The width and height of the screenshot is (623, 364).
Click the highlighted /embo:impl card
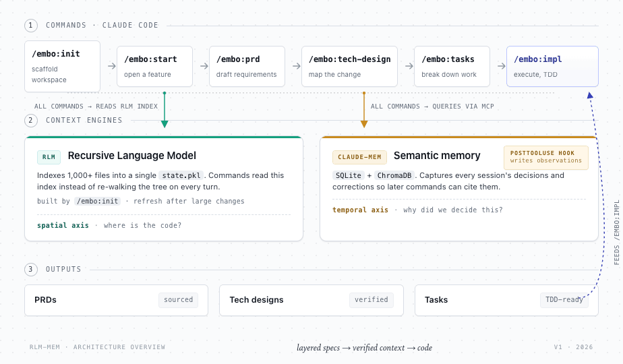[552, 66]
